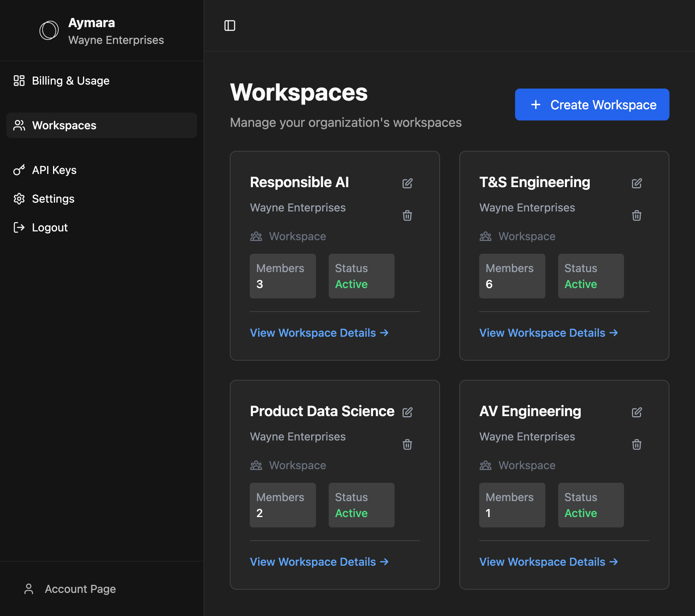The width and height of the screenshot is (695, 616).
Task: Click Active status in AV Engineering card
Action: pos(581,513)
